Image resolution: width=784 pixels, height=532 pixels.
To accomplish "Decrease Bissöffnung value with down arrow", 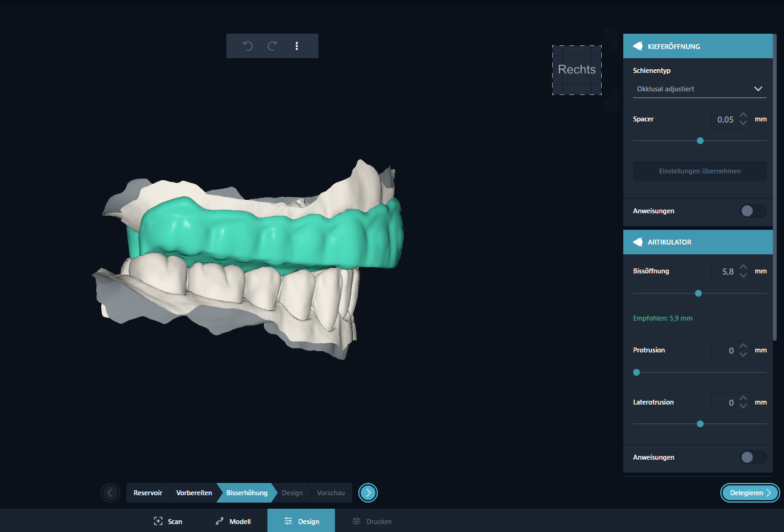I will 744,276.
